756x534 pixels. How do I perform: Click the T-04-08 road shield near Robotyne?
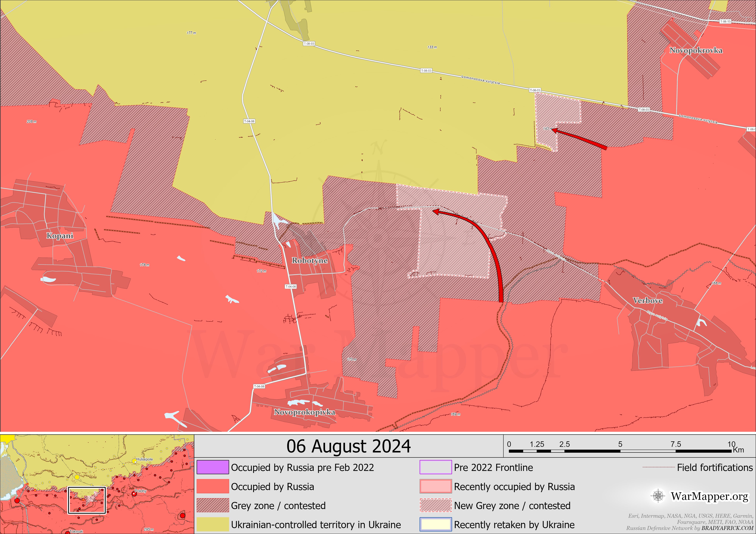(x=290, y=287)
